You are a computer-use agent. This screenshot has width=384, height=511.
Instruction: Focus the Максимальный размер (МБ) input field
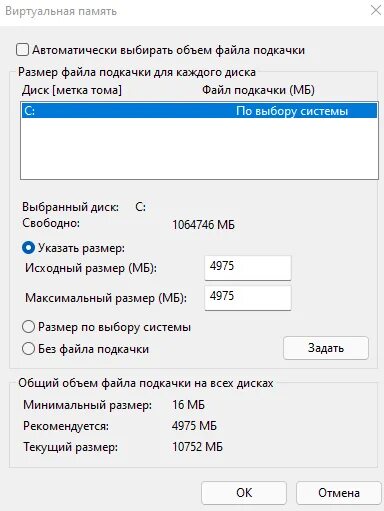click(248, 298)
